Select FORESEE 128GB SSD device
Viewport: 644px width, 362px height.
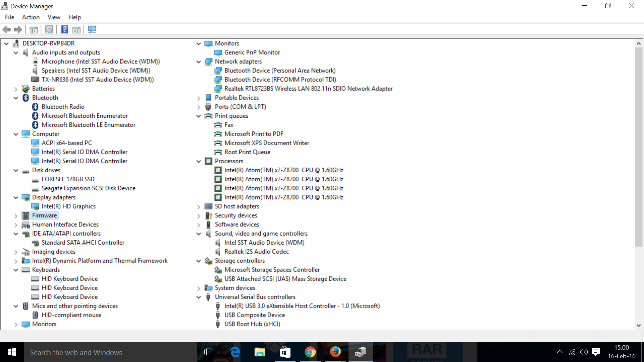[x=68, y=179]
